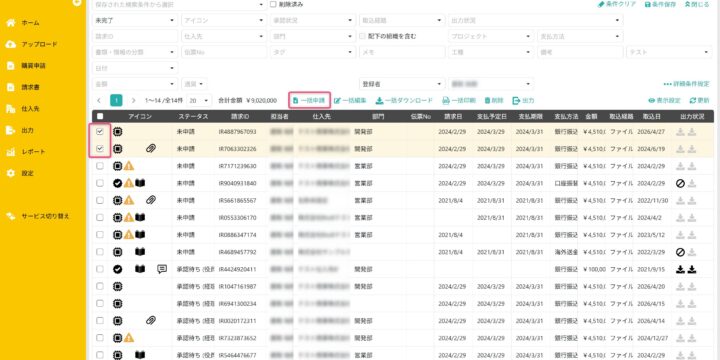Toggle the 削除済み checkbox
This screenshot has height=360, width=720.
click(x=274, y=4)
